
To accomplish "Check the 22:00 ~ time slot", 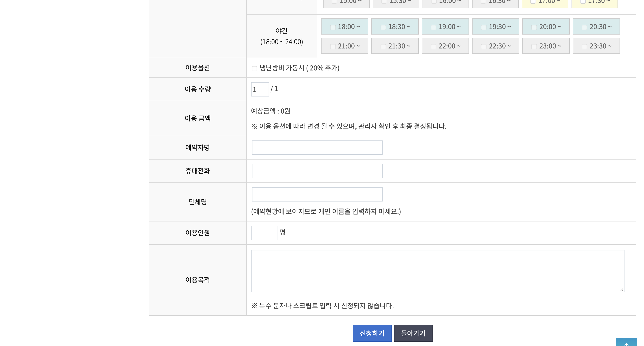I will [x=434, y=46].
